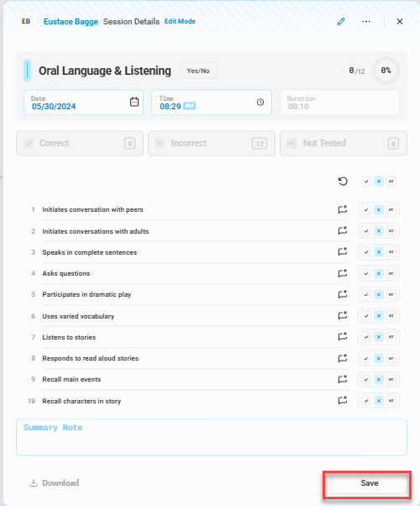Viewport: 420px width, 506px height.
Task: Add a note for 'Listens to stories'
Action: click(x=343, y=336)
